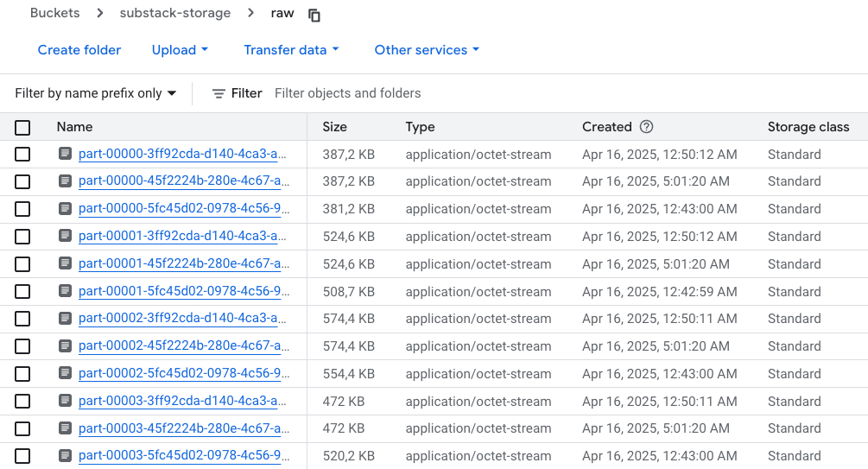The height and width of the screenshot is (469, 868).
Task: Check the part-00003-3ff92cda row checkbox
Action: tap(22, 401)
